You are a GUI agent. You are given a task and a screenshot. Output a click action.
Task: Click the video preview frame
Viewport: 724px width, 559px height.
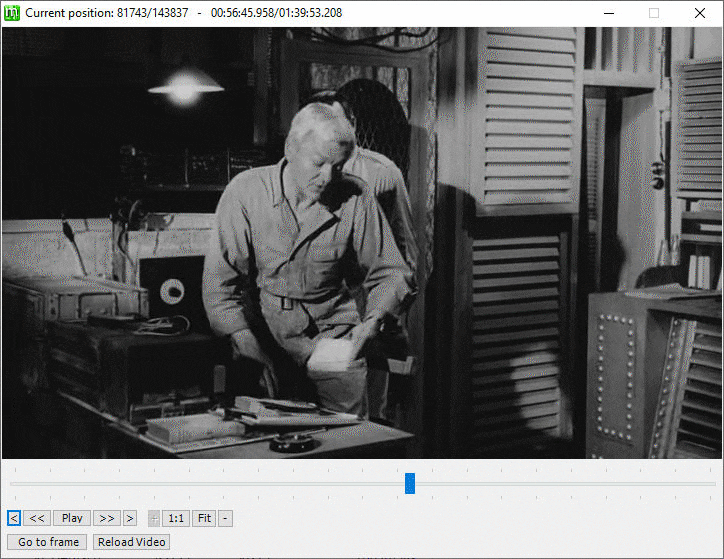coord(362,243)
